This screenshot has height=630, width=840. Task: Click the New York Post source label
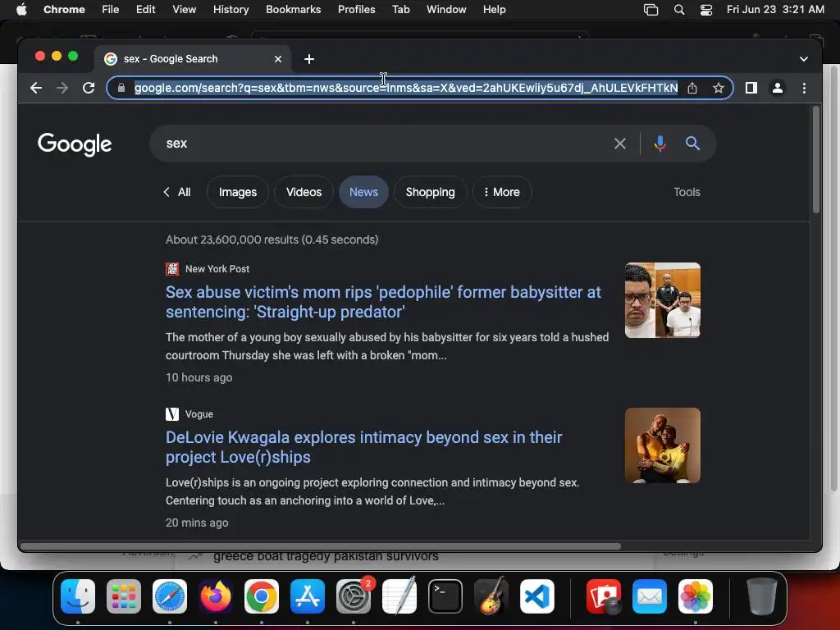[x=217, y=269]
